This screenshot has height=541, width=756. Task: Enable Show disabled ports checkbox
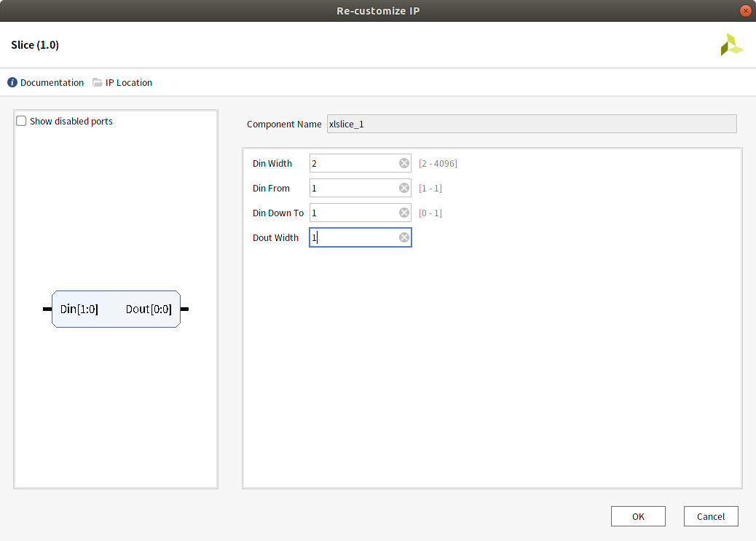pos(21,121)
